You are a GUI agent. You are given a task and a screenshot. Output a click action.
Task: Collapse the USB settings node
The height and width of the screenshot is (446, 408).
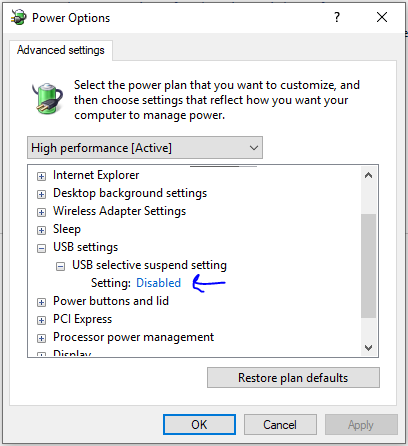point(41,248)
